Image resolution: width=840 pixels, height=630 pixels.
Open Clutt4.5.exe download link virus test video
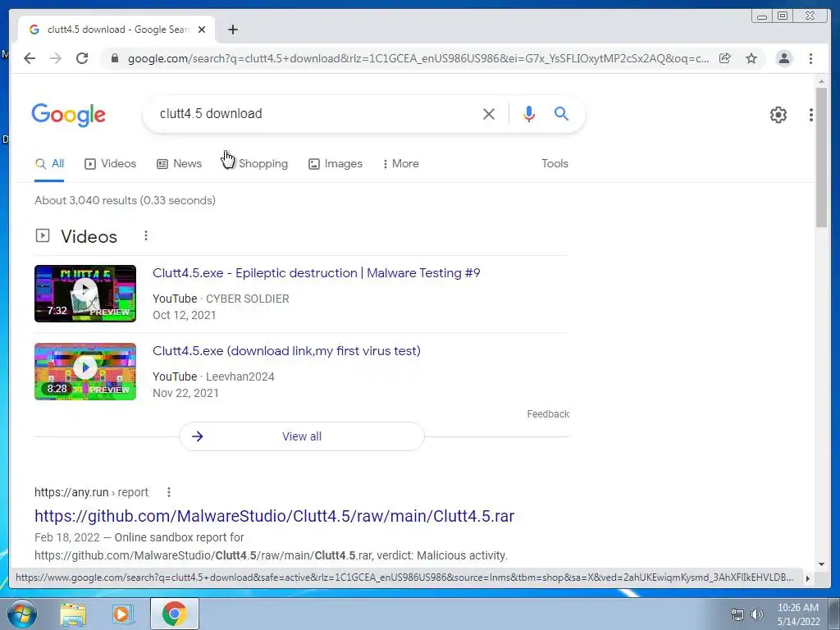[286, 351]
